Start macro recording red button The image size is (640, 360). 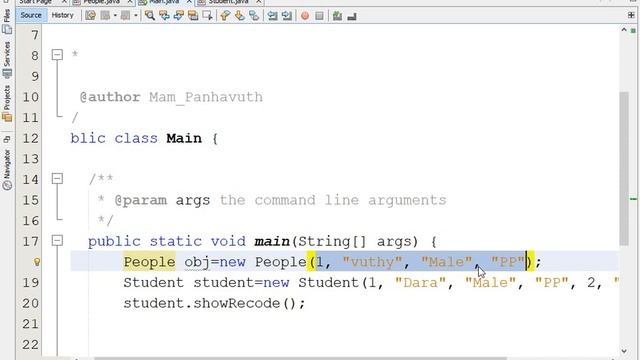coord(305,16)
